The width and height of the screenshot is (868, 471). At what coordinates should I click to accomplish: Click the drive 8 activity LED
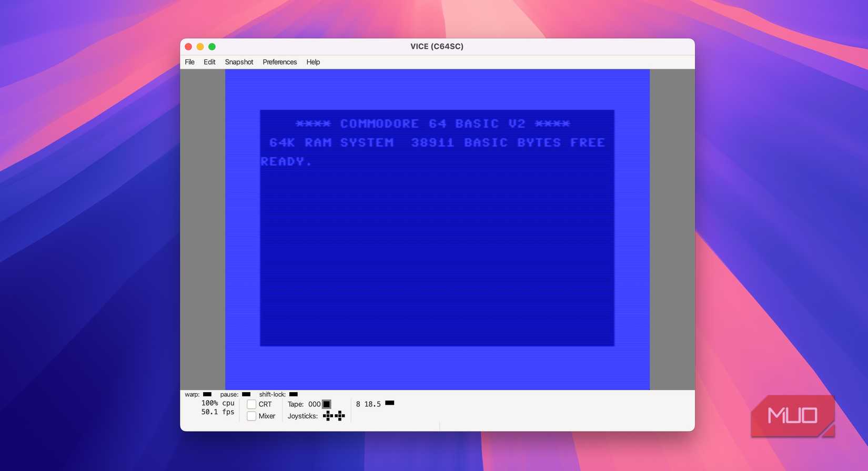[x=390, y=403]
